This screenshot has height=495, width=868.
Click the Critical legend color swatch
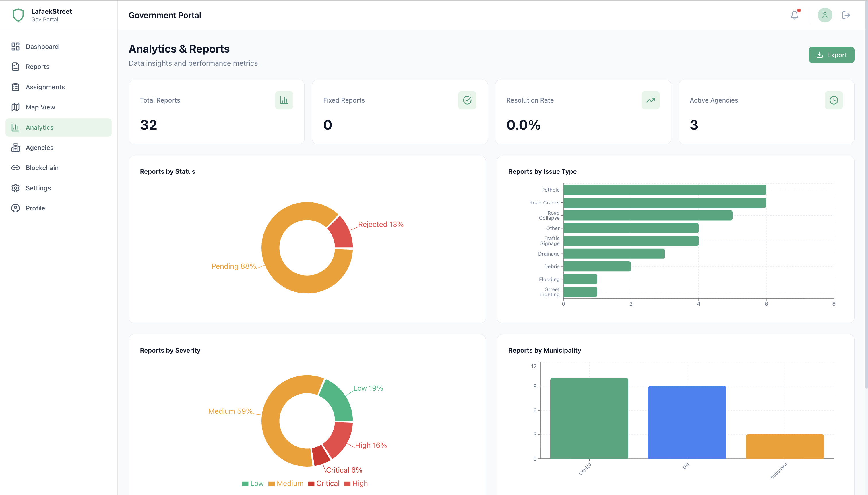pyautogui.click(x=311, y=484)
